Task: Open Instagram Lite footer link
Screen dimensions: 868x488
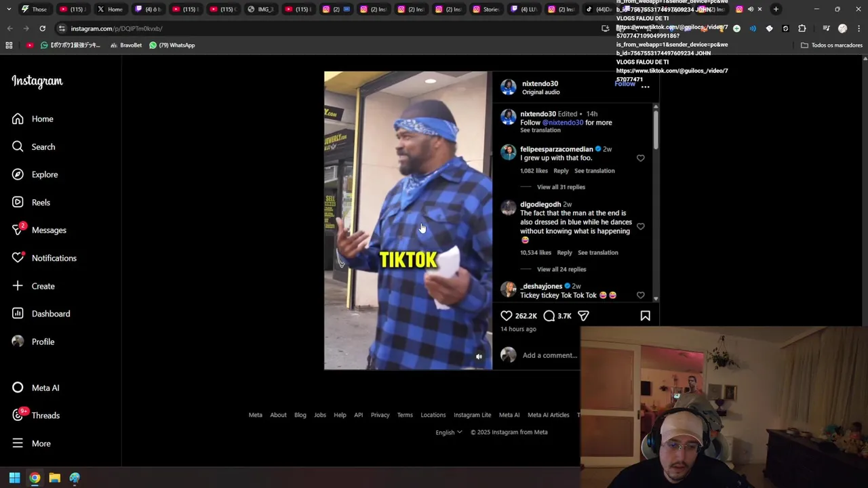Action: pos(472,415)
